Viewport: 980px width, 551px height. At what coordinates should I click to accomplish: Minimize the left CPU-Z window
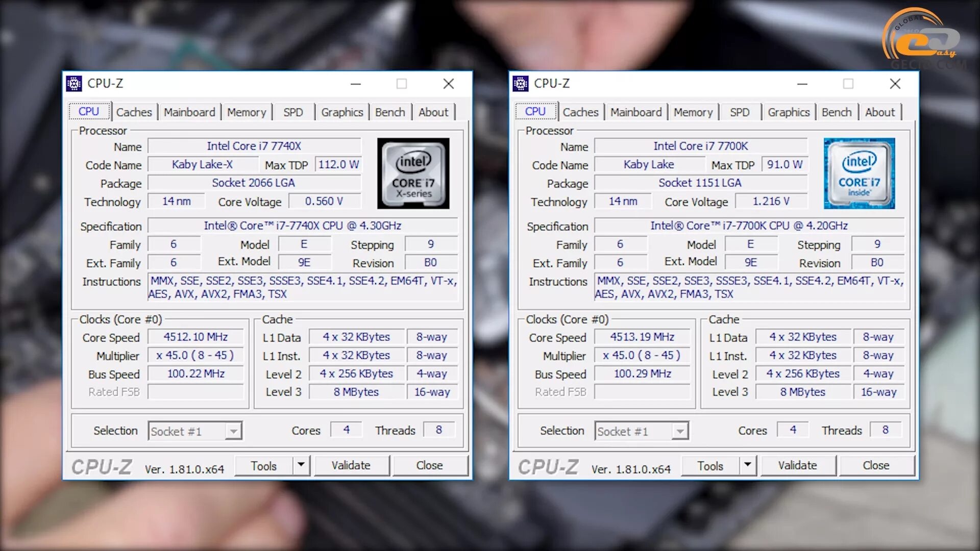pyautogui.click(x=356, y=84)
